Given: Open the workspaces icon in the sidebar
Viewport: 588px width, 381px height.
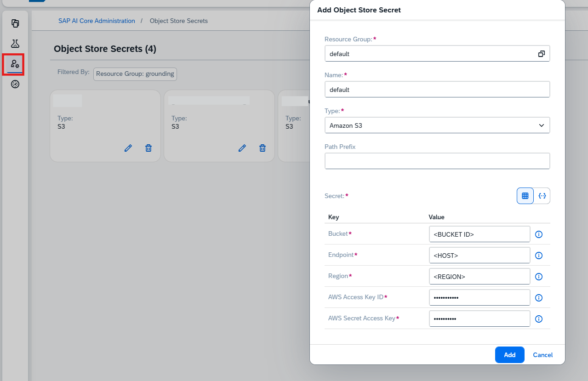Looking at the screenshot, I should coord(15,23).
